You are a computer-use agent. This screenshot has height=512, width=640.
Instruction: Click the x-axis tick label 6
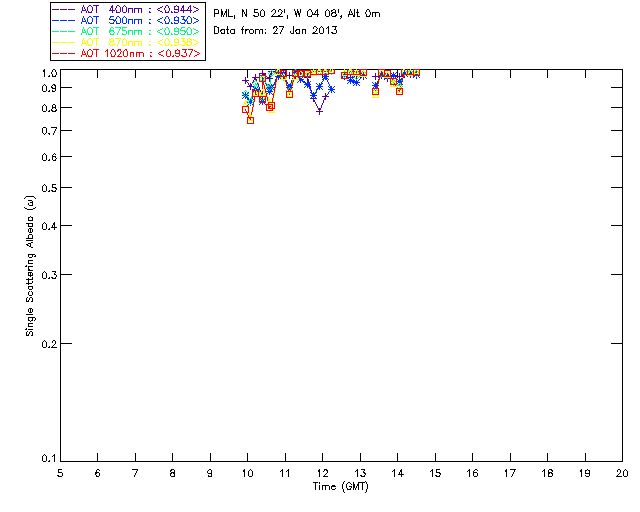[98, 473]
